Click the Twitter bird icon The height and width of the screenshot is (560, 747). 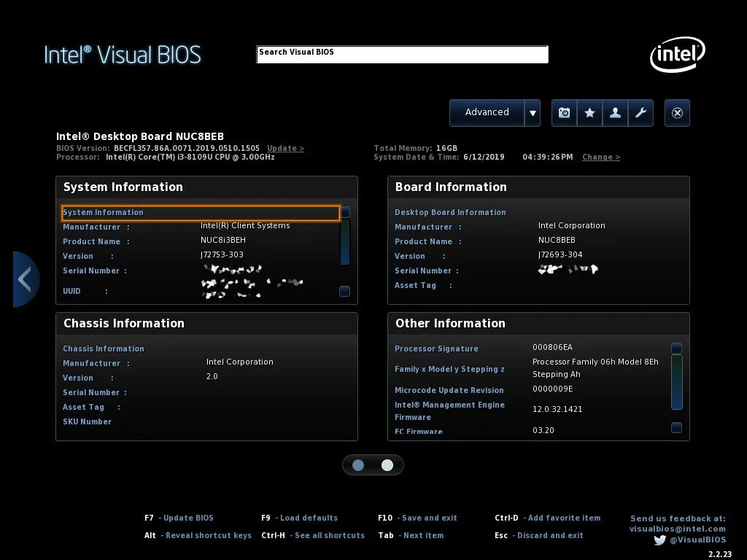click(659, 540)
